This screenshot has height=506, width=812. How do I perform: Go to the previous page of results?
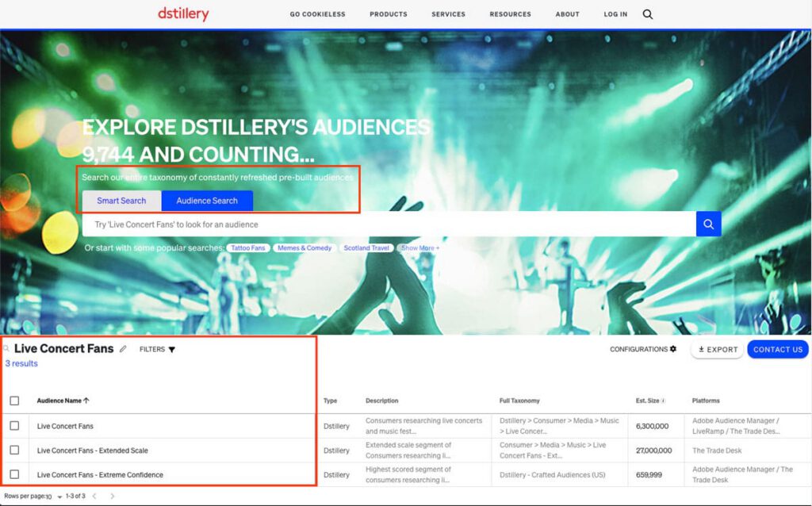point(94,496)
